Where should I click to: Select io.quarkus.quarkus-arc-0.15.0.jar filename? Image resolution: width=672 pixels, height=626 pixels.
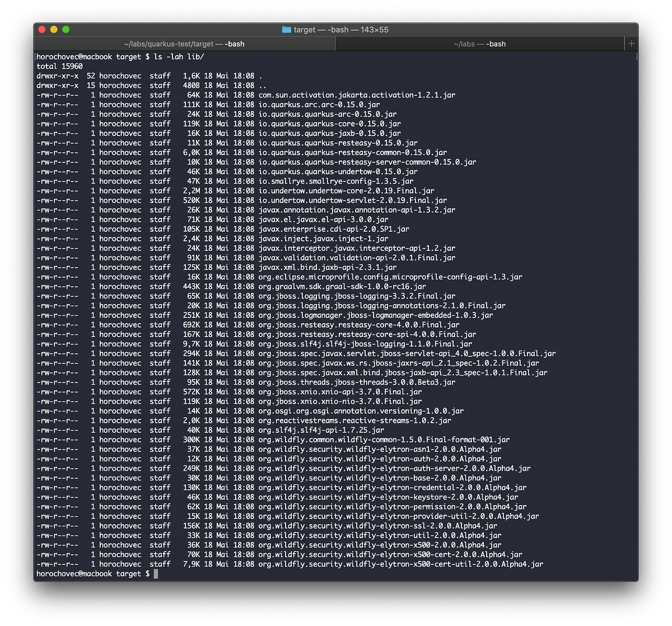[x=328, y=114]
